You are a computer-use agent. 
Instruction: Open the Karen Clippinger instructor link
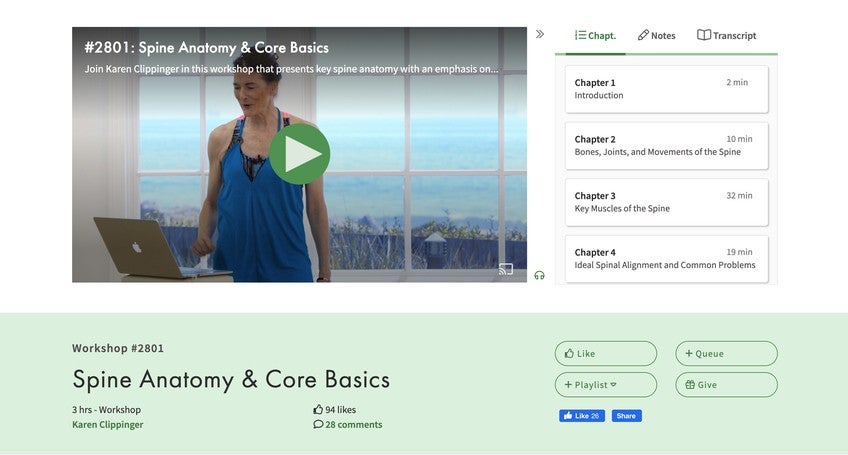(108, 425)
